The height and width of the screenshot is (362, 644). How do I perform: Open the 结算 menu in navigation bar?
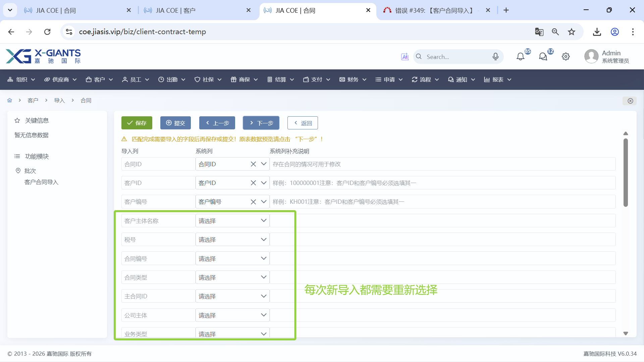pyautogui.click(x=280, y=79)
